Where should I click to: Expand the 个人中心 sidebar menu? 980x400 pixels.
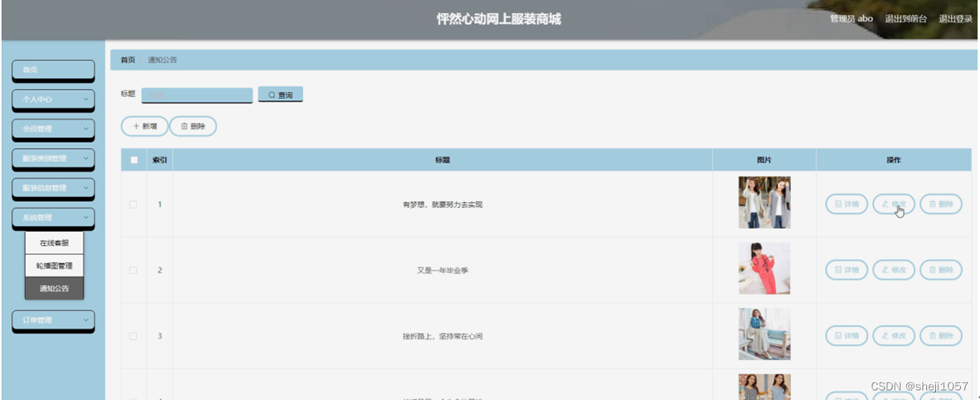pyautogui.click(x=53, y=99)
